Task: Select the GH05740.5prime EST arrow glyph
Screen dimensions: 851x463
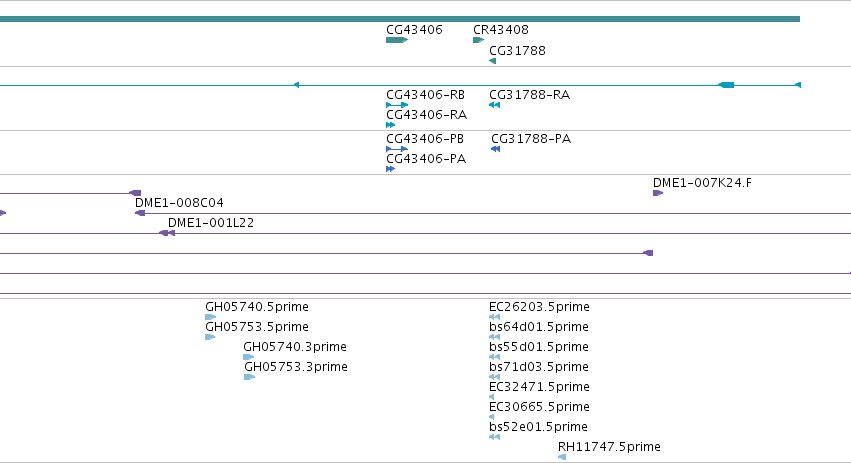Action: (x=211, y=317)
